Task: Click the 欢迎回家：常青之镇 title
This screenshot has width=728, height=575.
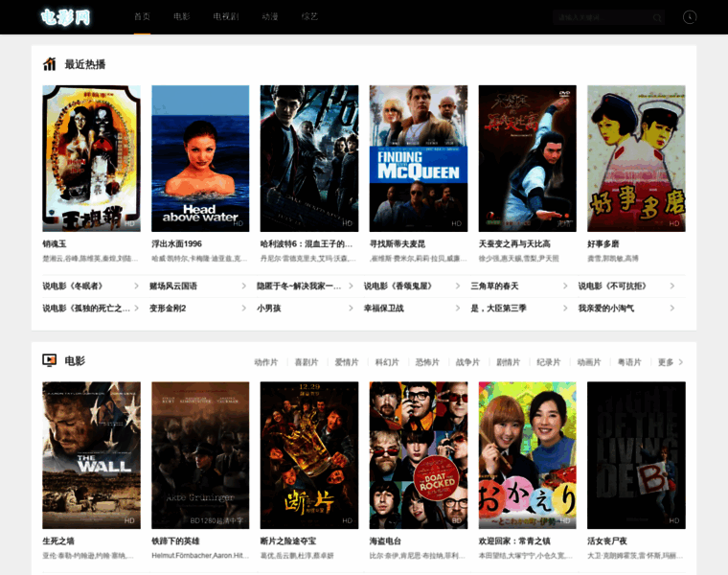Action: coord(514,541)
